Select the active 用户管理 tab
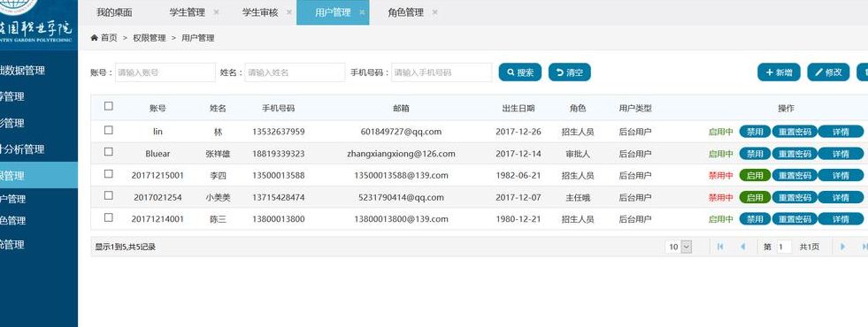This screenshot has width=868, height=327. [333, 12]
